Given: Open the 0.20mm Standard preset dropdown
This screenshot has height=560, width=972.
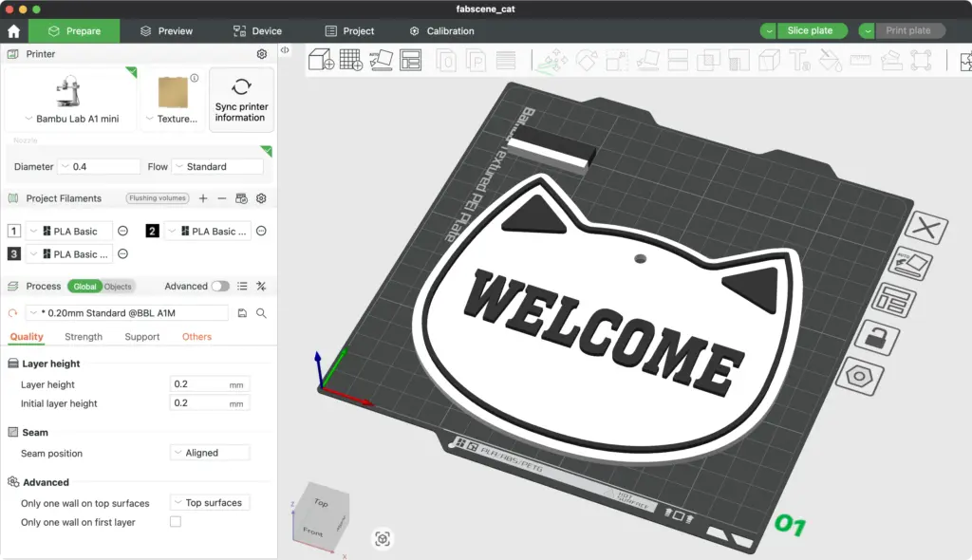Looking at the screenshot, I should pyautogui.click(x=127, y=313).
